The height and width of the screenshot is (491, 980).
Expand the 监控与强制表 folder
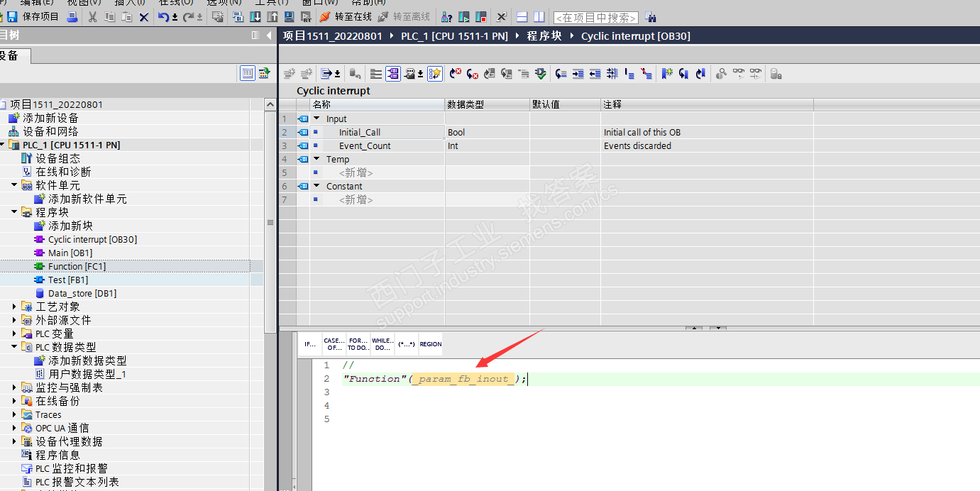click(14, 387)
